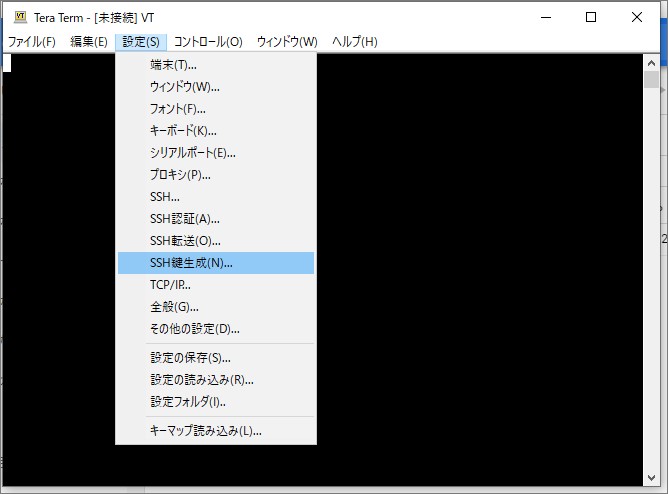Open シリアルポート(E)... settings
668x494 pixels.
click(x=216, y=153)
